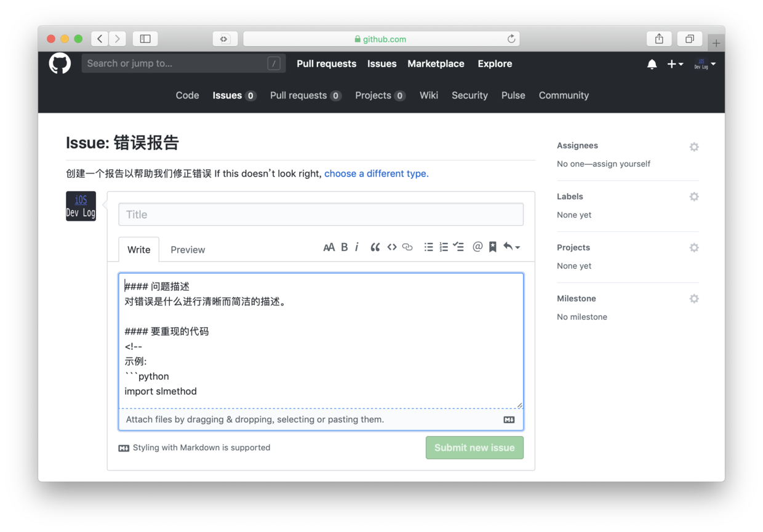Click Markdown icon in attach bar
763x532 pixels.
(x=509, y=420)
